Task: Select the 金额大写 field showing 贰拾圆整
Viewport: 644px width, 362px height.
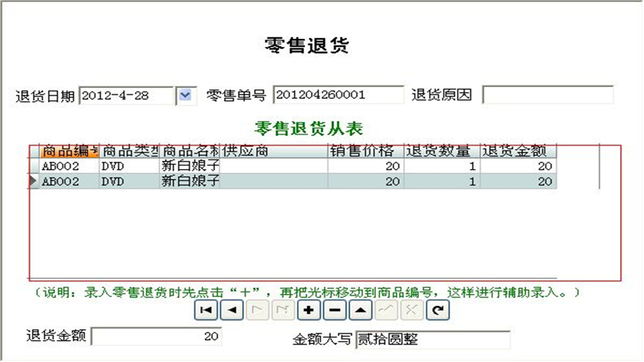Action: tap(433, 339)
